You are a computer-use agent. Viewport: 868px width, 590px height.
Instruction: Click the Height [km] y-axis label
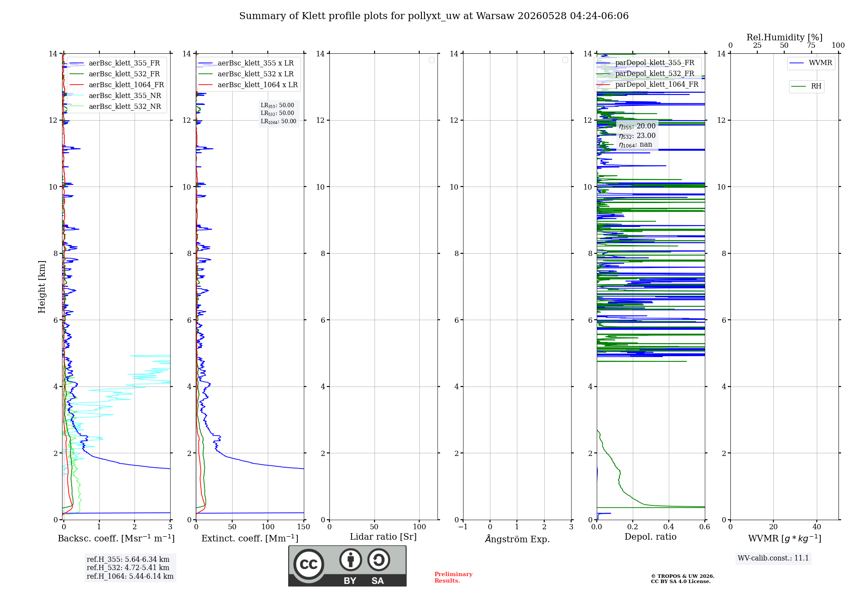pos(42,287)
